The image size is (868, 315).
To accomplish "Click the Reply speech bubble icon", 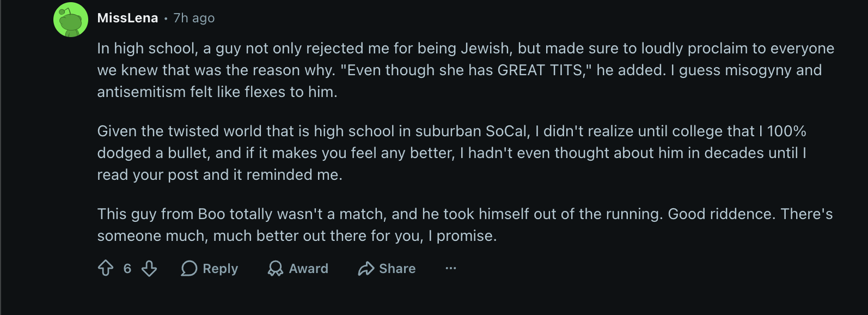I will [189, 268].
